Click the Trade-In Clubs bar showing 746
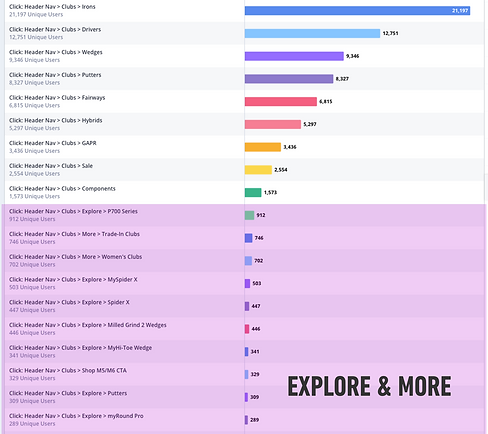488x434 pixels. [x=249, y=238]
